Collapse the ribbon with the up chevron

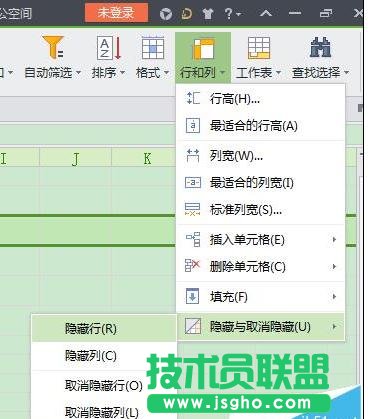266,13
